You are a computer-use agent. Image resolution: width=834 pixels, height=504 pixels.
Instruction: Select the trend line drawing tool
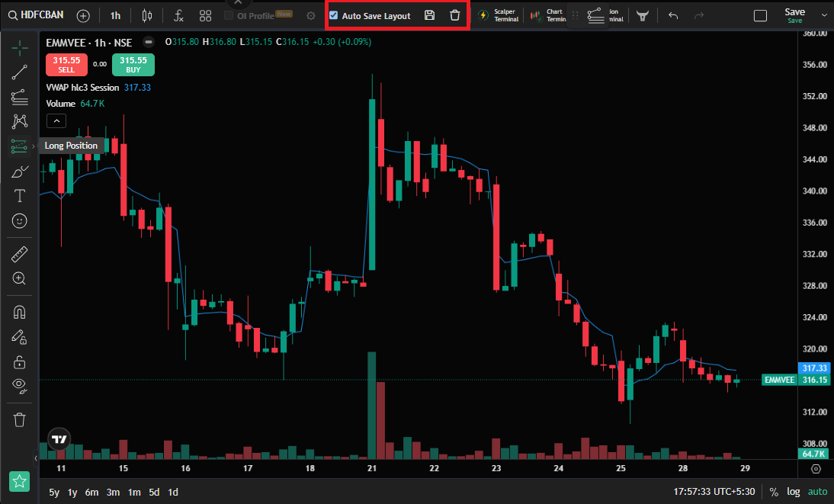tap(20, 72)
